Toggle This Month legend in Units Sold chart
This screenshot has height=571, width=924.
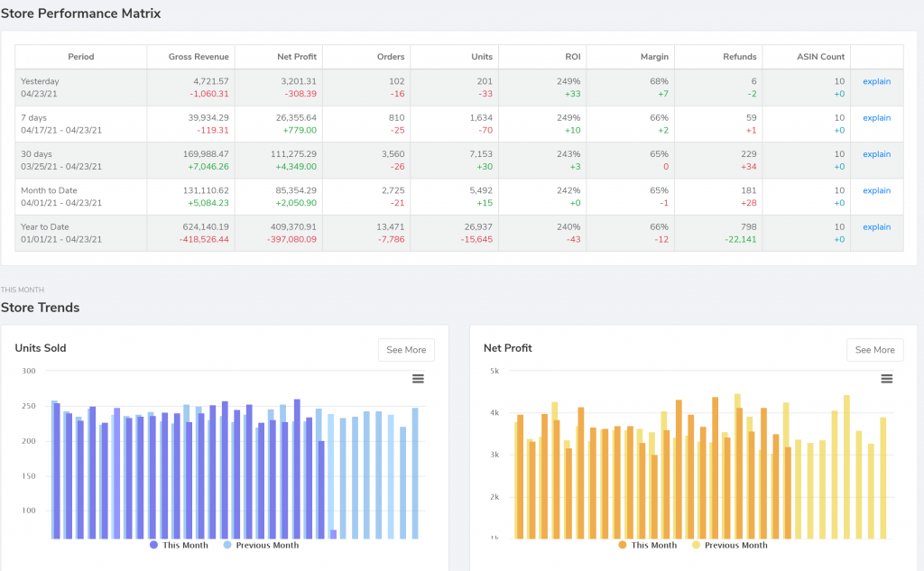179,545
